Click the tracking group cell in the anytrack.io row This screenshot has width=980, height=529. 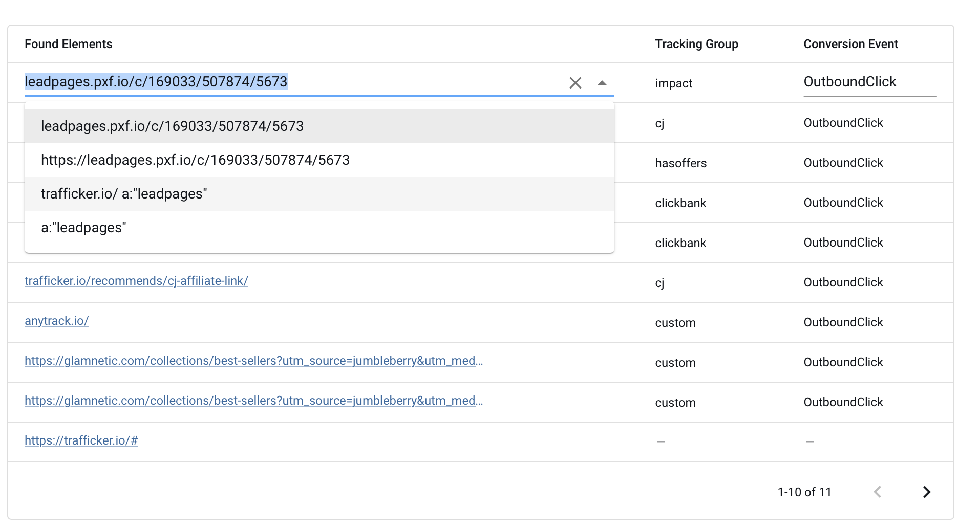(x=675, y=323)
